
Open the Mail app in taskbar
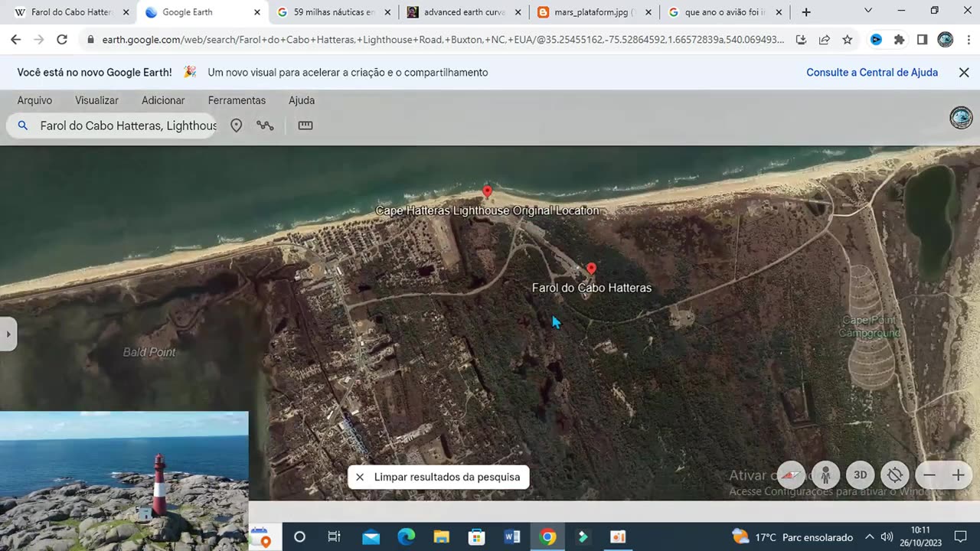[371, 536]
